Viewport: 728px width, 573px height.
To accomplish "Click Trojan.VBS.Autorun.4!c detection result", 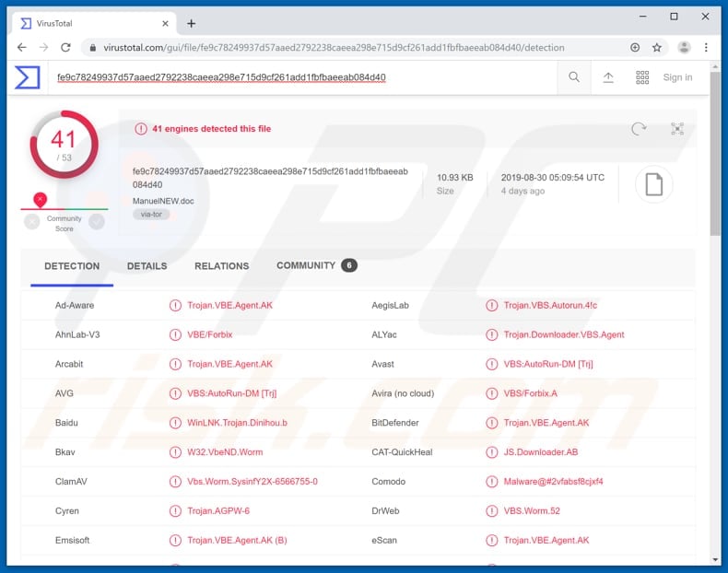I will point(550,305).
